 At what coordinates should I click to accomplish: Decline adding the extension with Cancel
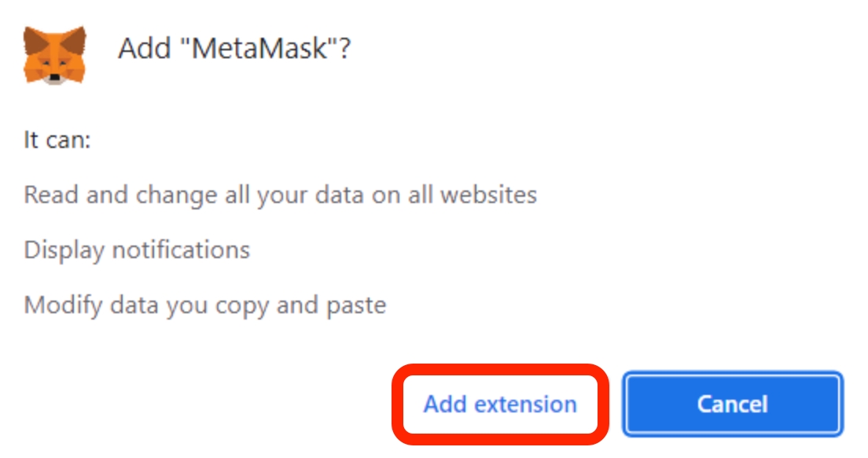(x=732, y=404)
